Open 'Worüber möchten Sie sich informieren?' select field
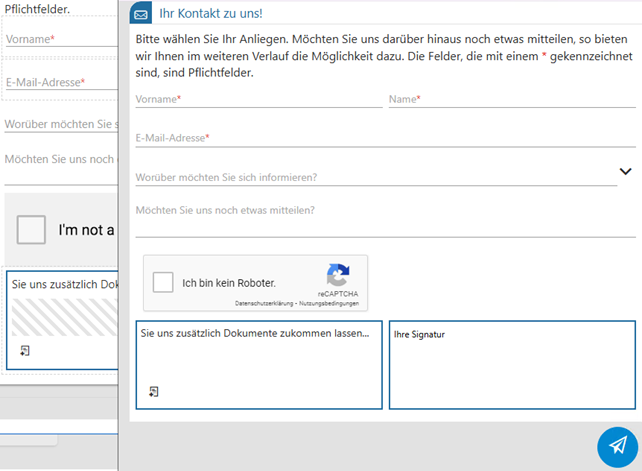642x471 pixels. (376, 177)
